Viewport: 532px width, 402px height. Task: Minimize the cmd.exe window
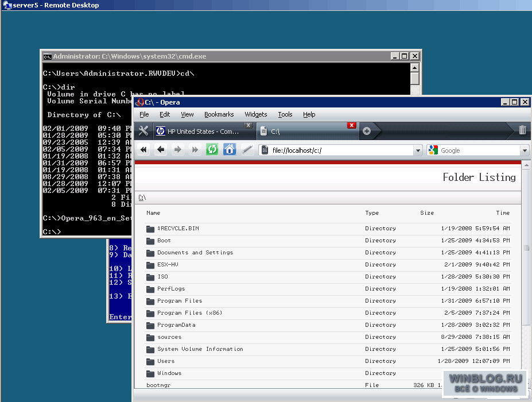tap(395, 56)
